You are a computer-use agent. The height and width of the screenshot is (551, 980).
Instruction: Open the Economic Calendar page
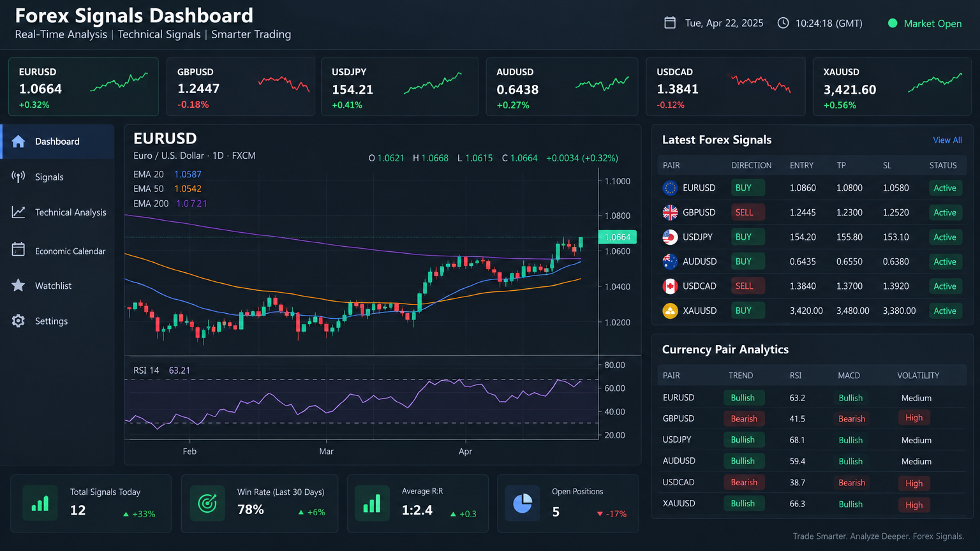click(x=57, y=251)
